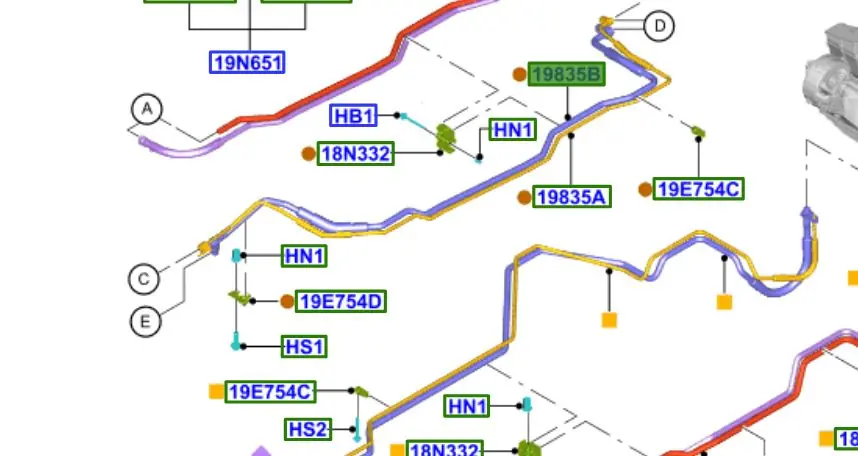This screenshot has width=858, height=456.
Task: Click orange dot beside 19835A
Action: 524,197
